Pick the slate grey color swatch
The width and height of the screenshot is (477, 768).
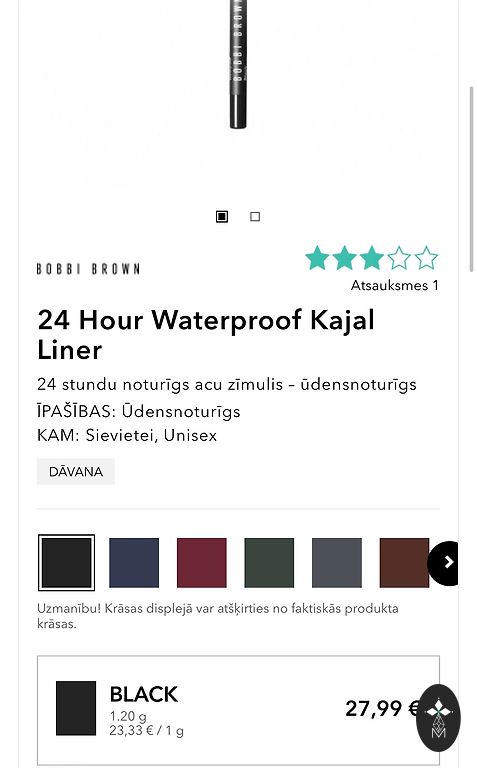pos(336,563)
